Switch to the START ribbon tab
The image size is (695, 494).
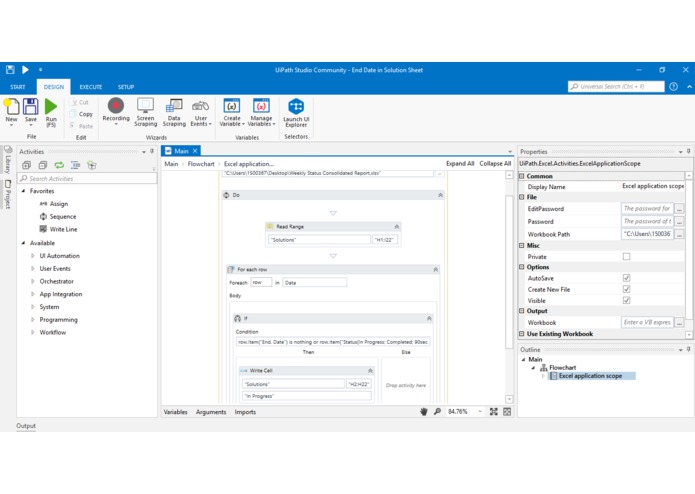point(18,87)
